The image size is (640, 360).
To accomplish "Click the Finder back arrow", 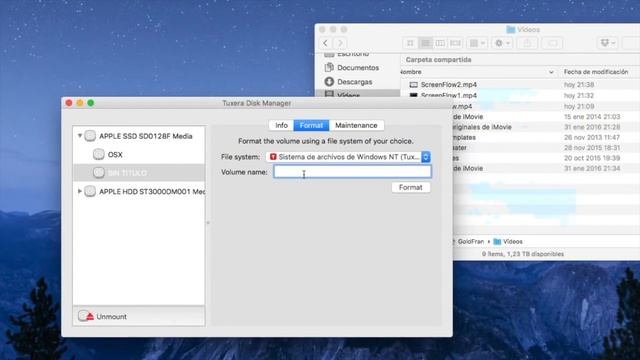I will 326,43.
